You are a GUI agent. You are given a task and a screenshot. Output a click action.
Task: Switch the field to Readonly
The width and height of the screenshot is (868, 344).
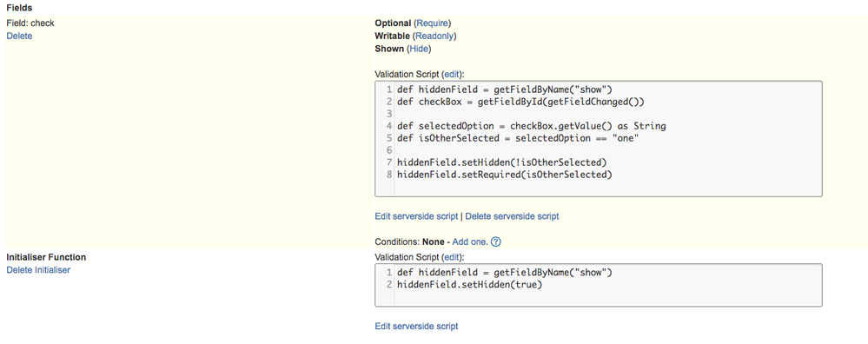point(434,36)
